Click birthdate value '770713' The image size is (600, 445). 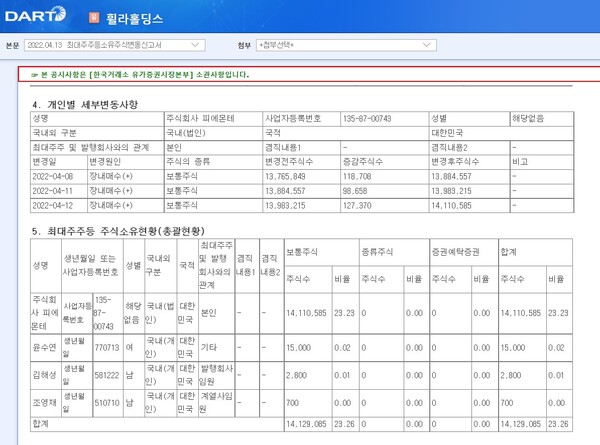[107, 347]
